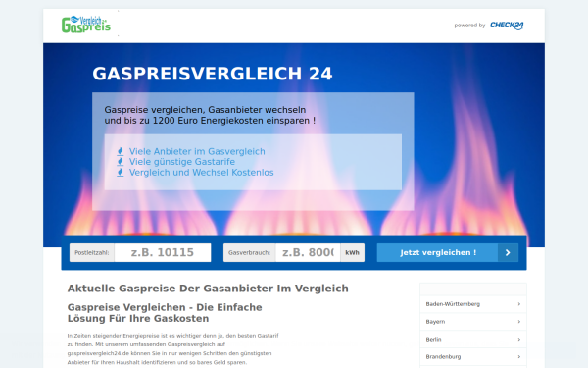Viewport: 588px width, 368px height.
Task: Select paragraph starting In Zeiten steigender Energiepreise
Action: point(172,348)
